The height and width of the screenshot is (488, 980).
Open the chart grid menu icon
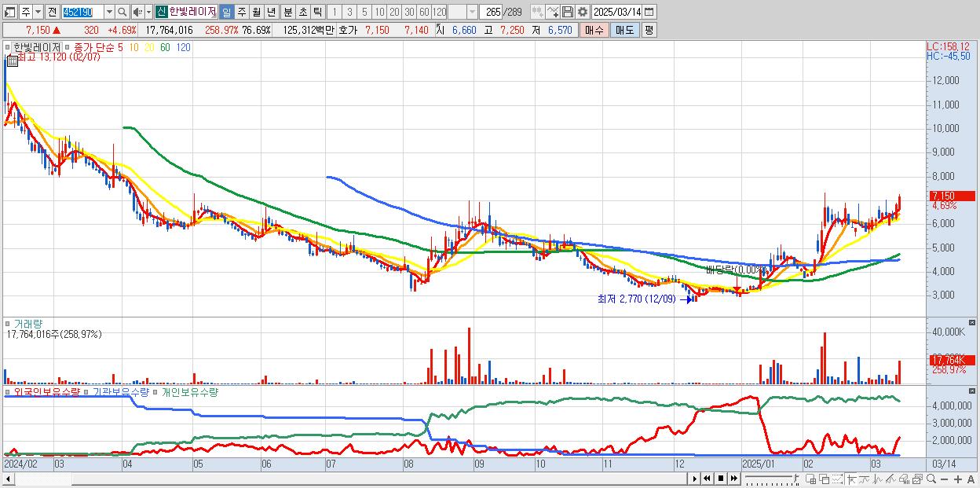[x=12, y=60]
